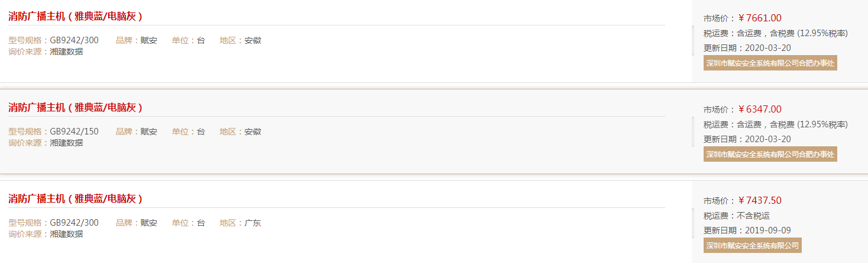868x263 pixels.
Task: Click model spec GB9242/300 in the 安徽 listing
Action: [74, 40]
